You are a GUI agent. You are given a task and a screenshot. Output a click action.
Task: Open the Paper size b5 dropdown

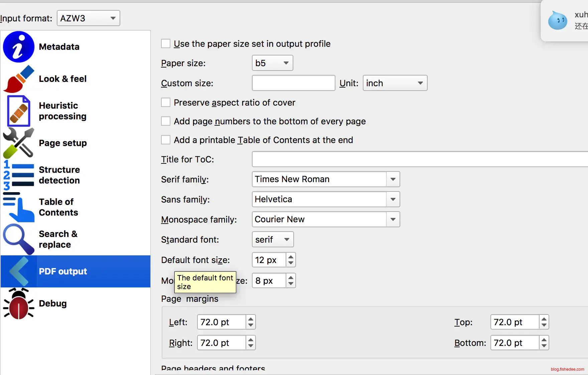pyautogui.click(x=272, y=63)
